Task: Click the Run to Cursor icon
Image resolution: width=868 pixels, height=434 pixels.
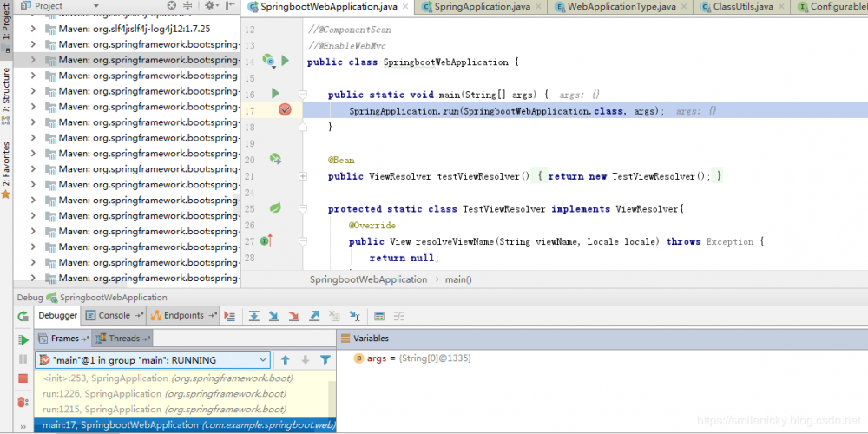Action: click(x=355, y=316)
